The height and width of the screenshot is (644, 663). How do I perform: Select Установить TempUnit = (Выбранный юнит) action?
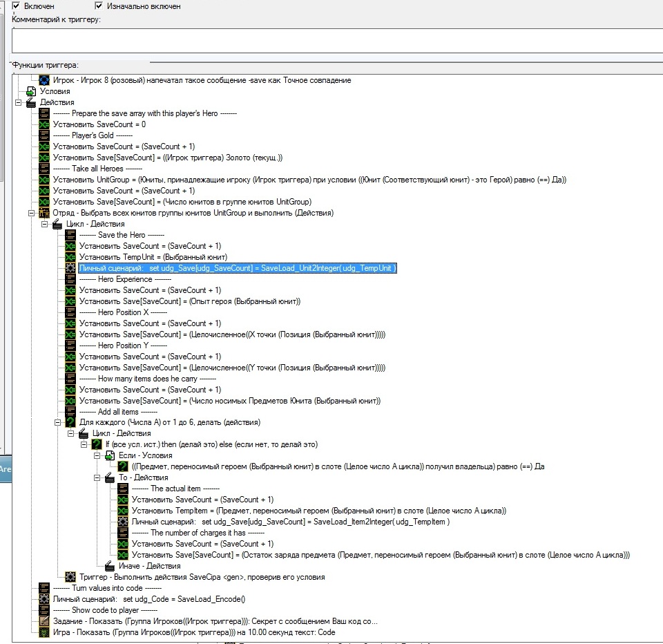(153, 257)
